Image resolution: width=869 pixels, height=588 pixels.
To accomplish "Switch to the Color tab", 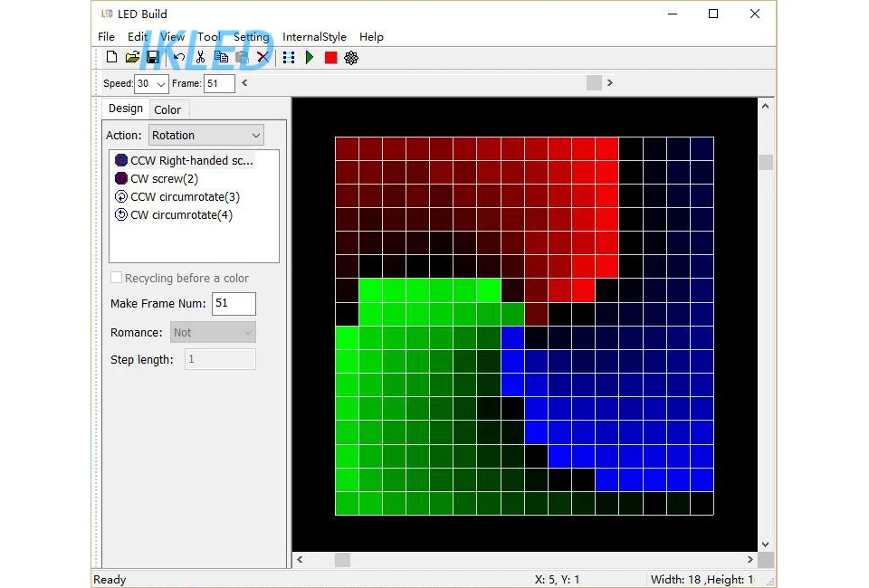I will tap(167, 109).
